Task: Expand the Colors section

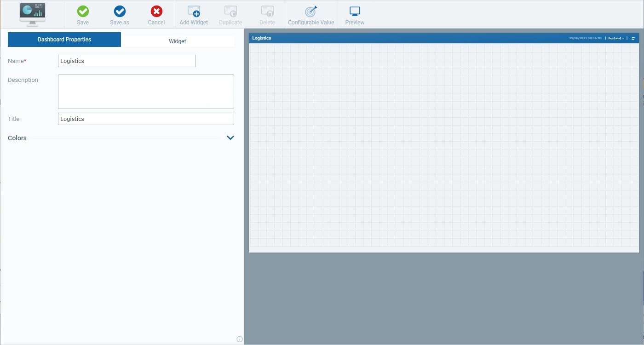Action: point(230,138)
